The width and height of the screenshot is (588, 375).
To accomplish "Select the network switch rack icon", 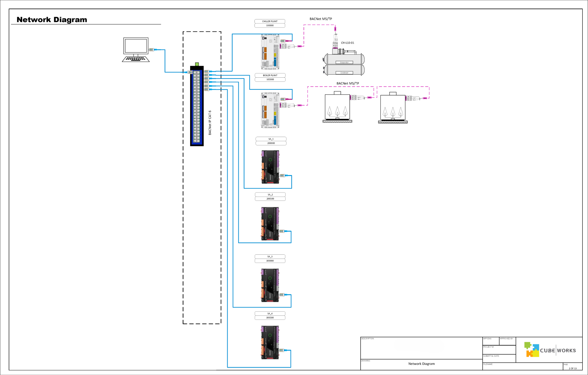I will tap(197, 106).
